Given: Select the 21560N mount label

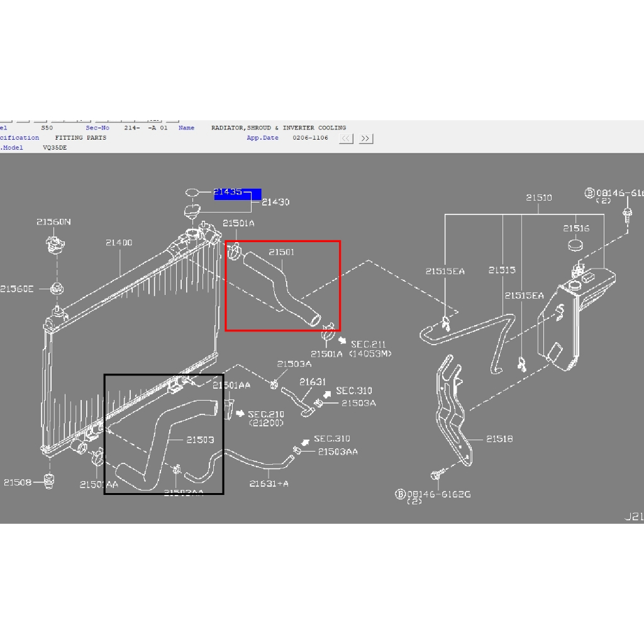Looking at the screenshot, I should 53,222.
